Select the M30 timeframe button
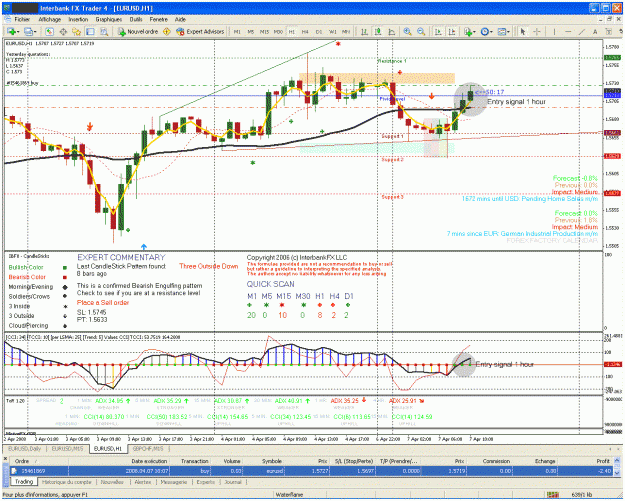 coord(278,31)
